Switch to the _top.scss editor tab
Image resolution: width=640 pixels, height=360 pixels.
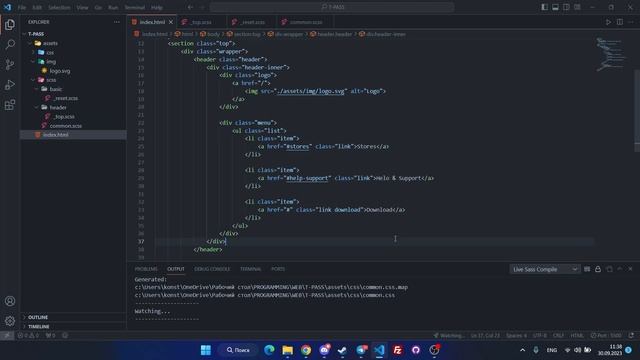pos(202,22)
